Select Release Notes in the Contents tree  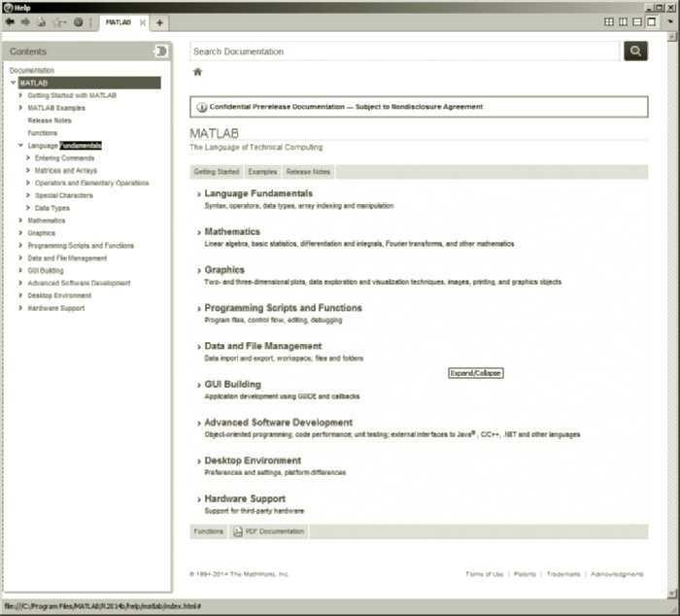tap(50, 120)
